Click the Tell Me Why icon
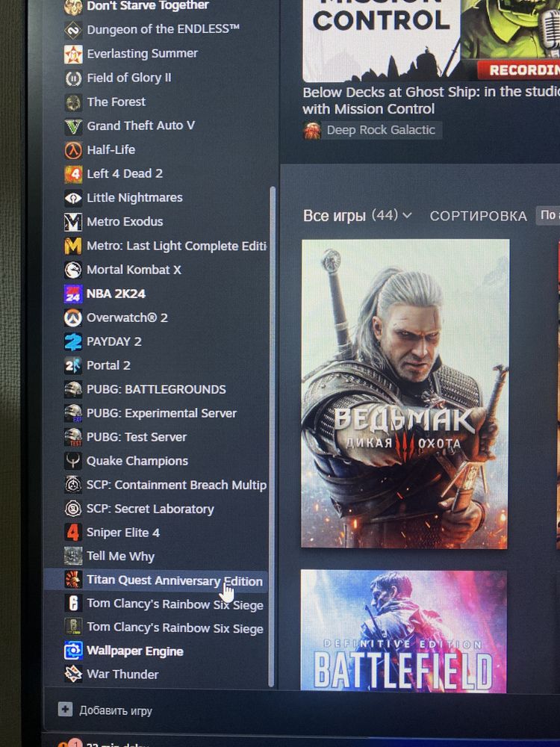Image resolution: width=560 pixels, height=747 pixels. coord(73,556)
